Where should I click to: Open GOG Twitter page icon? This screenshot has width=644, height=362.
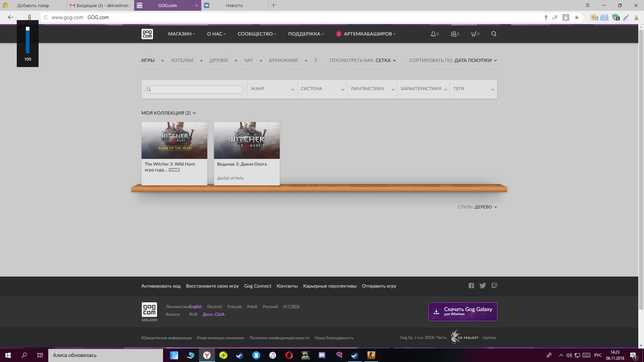coord(483,286)
